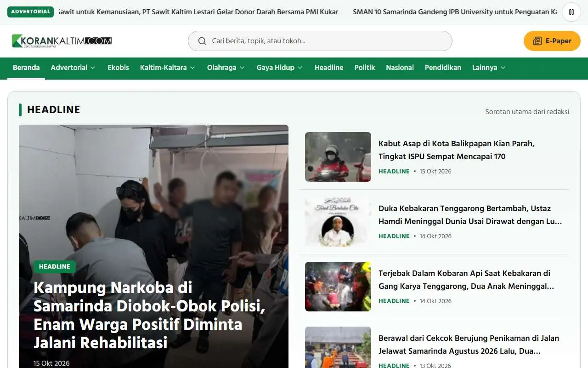Open the Kampung Narkoba di Samarinda article
Viewport: 588px width, 368px height.
coord(149,315)
